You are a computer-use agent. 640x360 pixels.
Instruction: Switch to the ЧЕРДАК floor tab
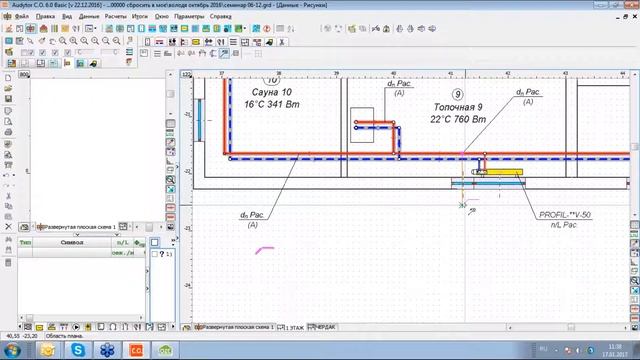[x=322, y=327]
